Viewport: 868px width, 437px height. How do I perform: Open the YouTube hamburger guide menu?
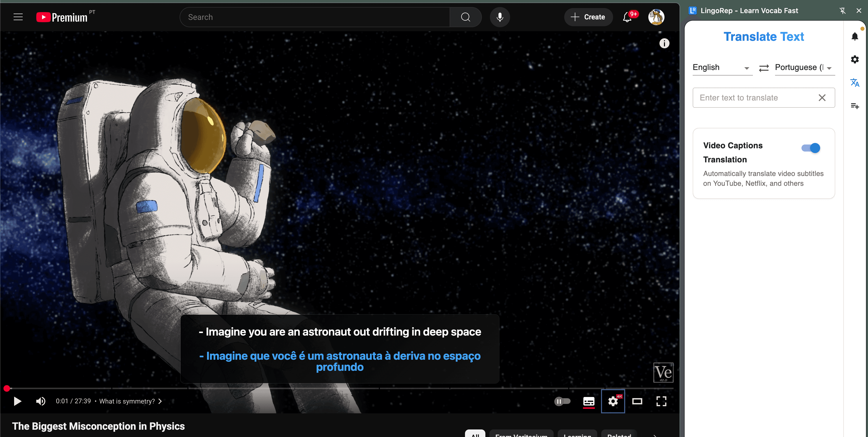(x=18, y=17)
